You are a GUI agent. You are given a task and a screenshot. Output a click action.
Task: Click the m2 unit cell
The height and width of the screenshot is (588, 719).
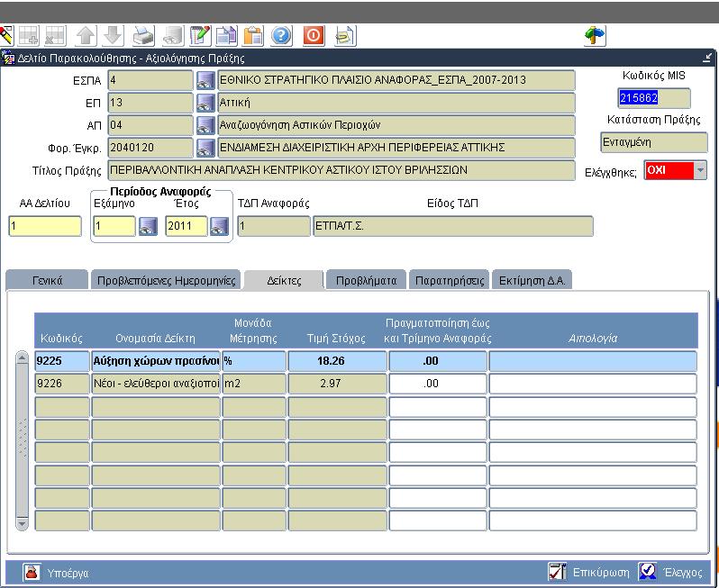[x=254, y=384]
